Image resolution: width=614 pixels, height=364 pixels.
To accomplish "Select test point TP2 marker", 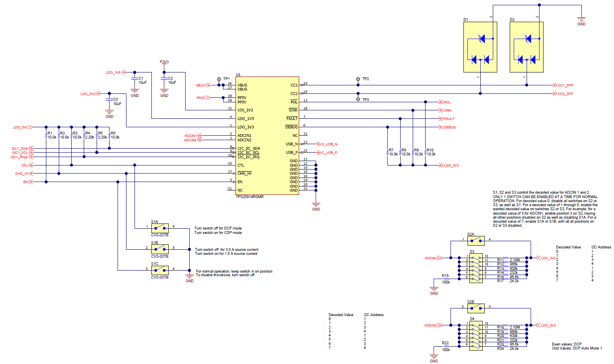I will (x=358, y=79).
